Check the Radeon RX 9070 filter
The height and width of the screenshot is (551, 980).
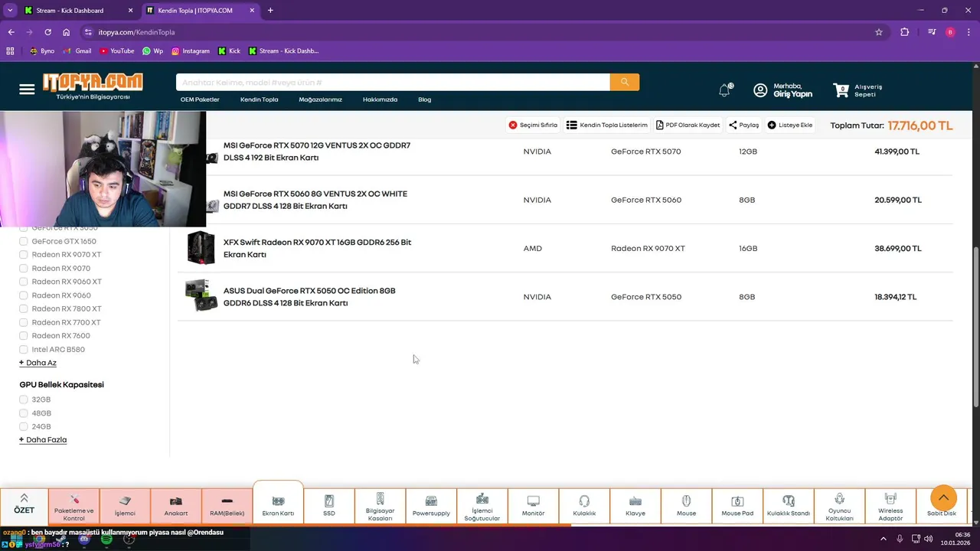pos(24,269)
